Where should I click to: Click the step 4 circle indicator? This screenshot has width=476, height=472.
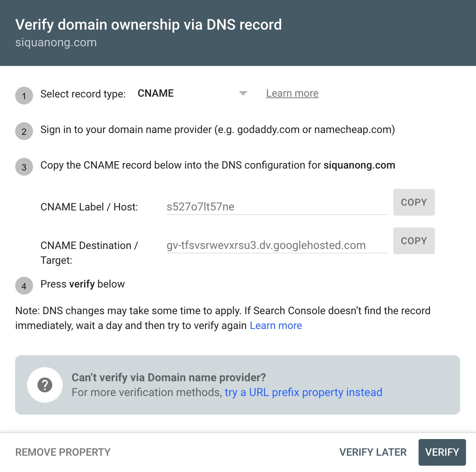point(24,286)
